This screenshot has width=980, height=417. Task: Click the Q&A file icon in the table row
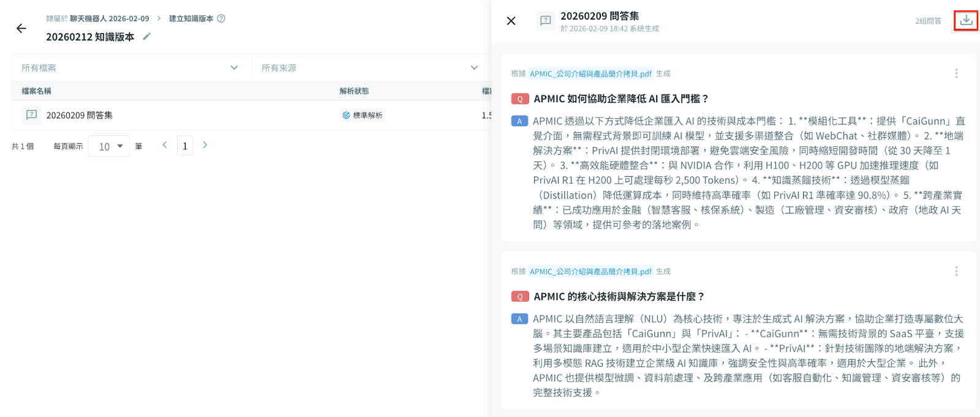32,115
